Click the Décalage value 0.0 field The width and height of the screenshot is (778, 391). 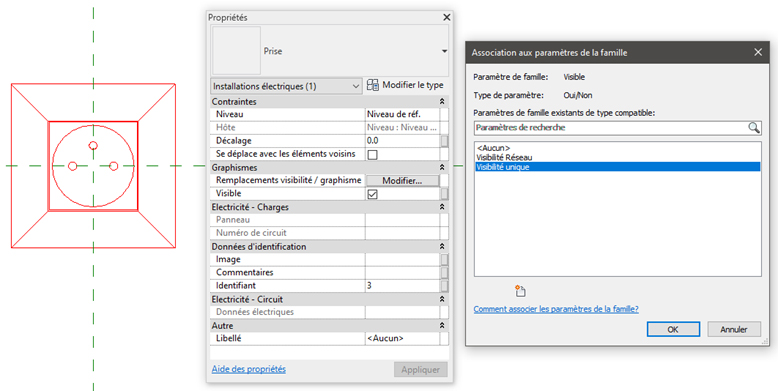402,141
